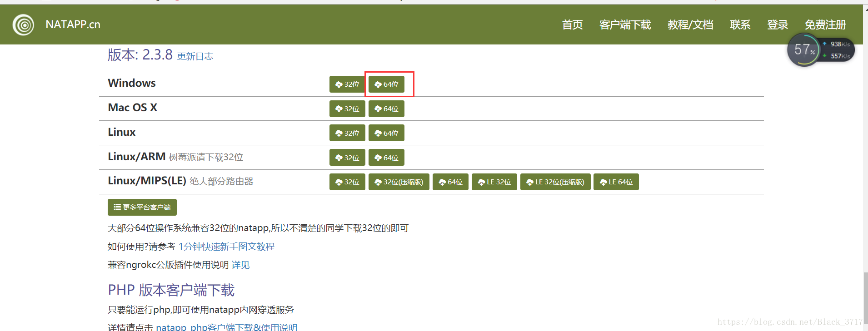Open 教程/文档 menu item
The height and width of the screenshot is (331, 868).
pos(690,25)
